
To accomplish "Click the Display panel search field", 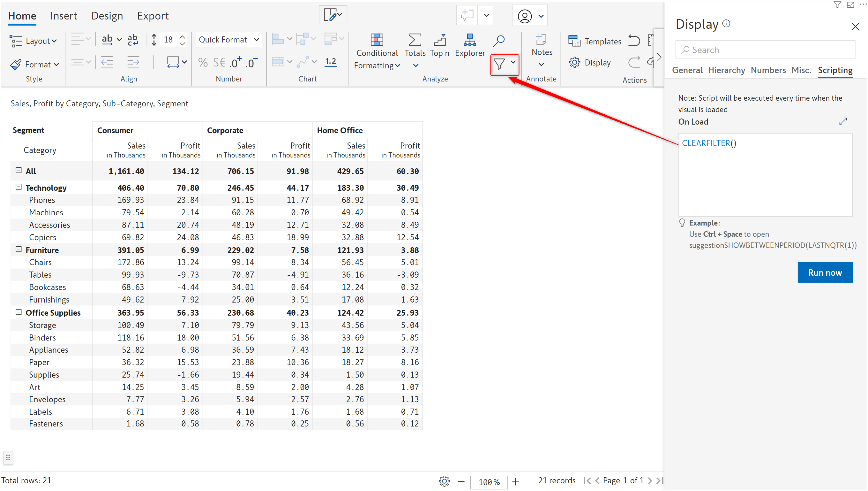I will [765, 50].
